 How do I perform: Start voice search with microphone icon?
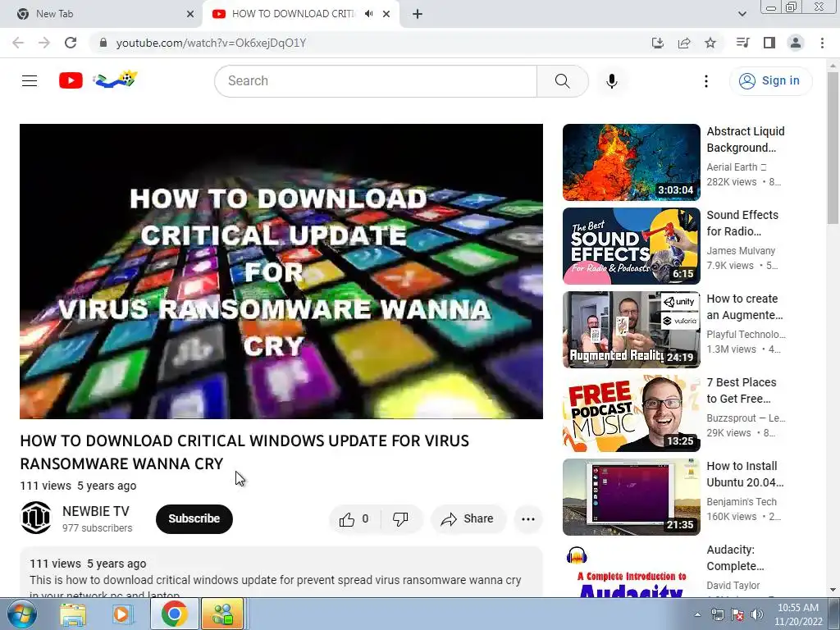point(611,81)
